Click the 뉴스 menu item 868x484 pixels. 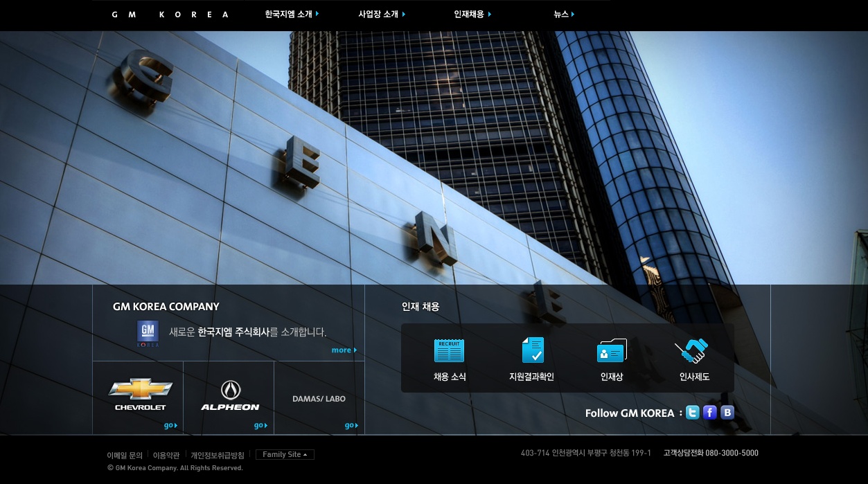(x=564, y=14)
